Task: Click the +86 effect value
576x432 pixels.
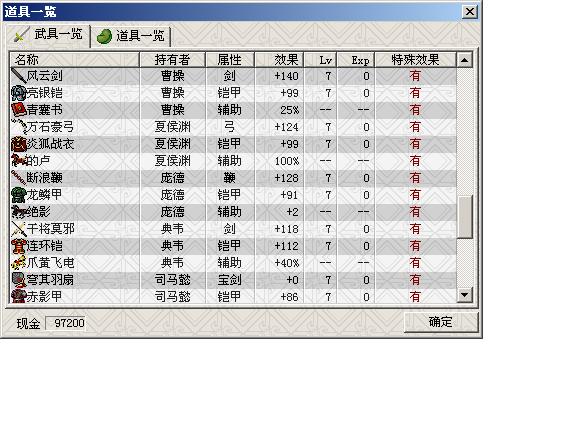Action: pos(289,296)
